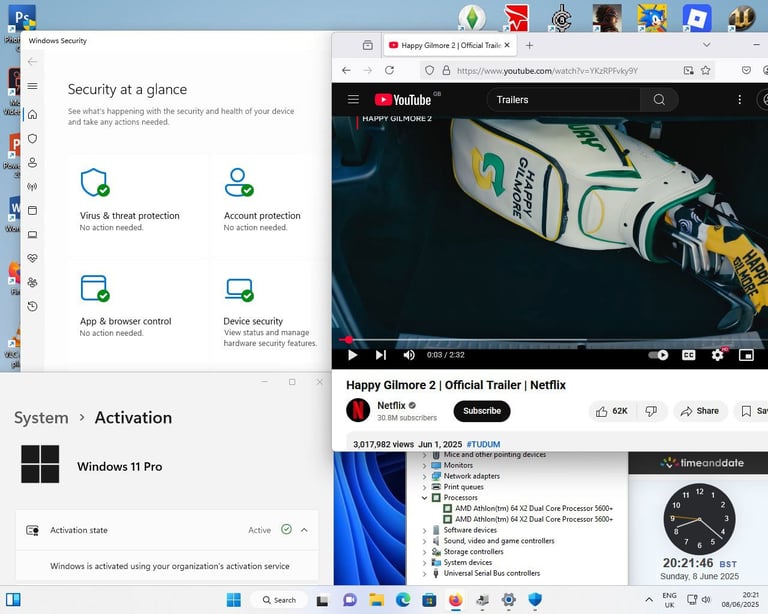Screen dimensions: 768x614
Task: Click the #TUDUM hashtag link
Action: [483, 444]
